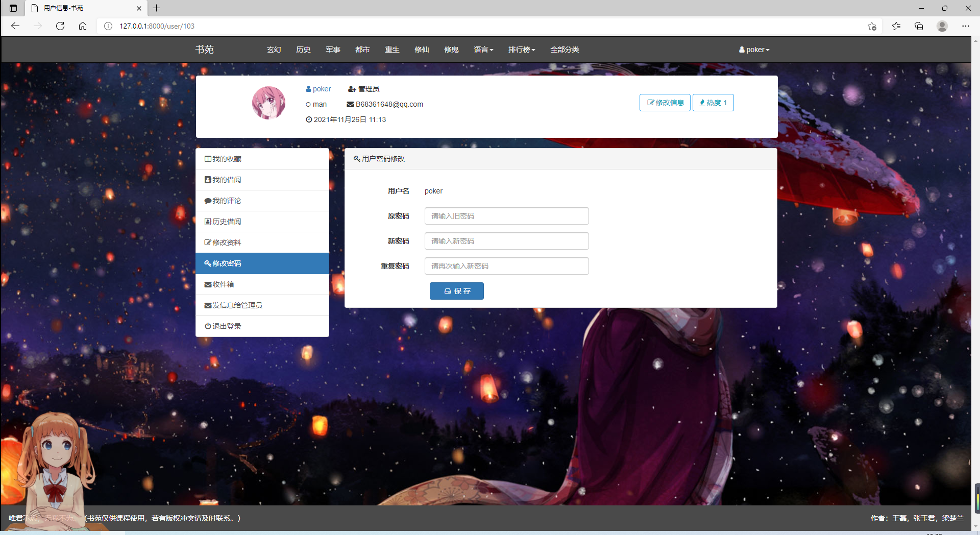Click the 热度 1 button
980x535 pixels.
point(713,103)
